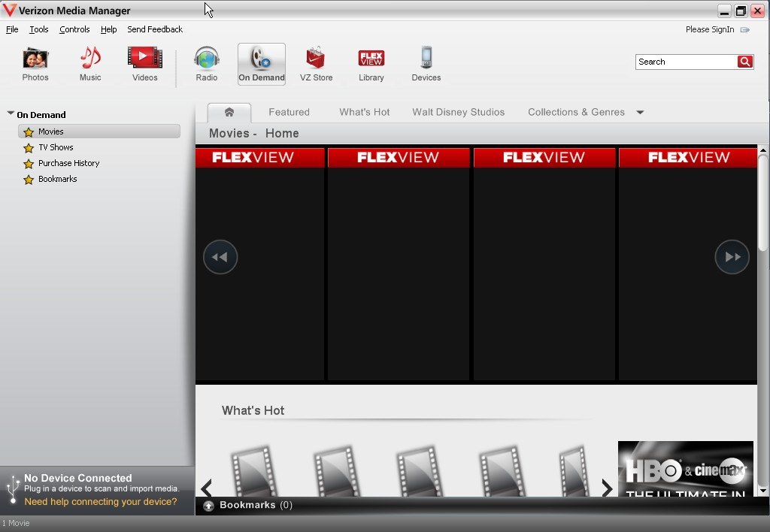The height and width of the screenshot is (532, 770).
Task: Open the Help menu
Action: [108, 29]
